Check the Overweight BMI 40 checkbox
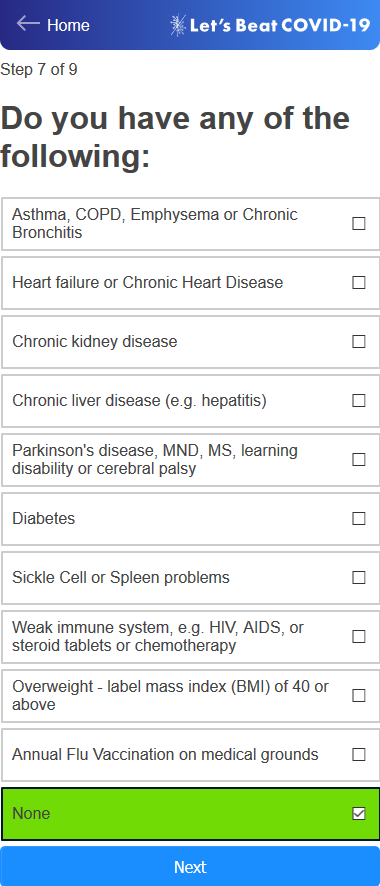This screenshot has width=380, height=886. pos(359,696)
